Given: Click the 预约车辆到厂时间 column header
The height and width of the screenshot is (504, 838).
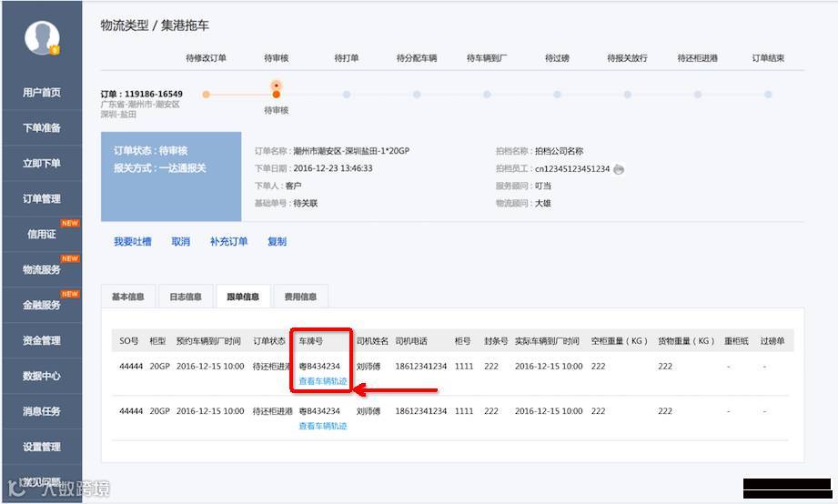Looking at the screenshot, I should [208, 341].
